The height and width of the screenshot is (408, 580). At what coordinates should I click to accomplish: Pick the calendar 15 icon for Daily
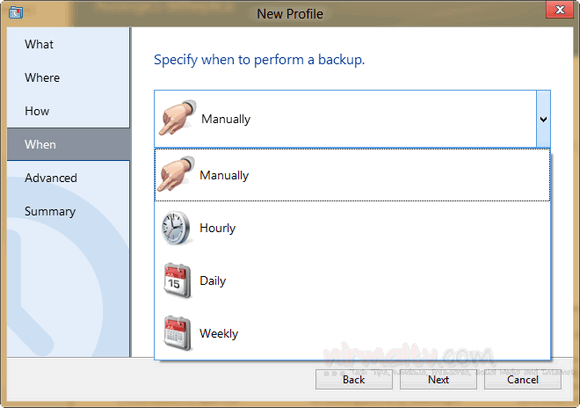(x=177, y=280)
